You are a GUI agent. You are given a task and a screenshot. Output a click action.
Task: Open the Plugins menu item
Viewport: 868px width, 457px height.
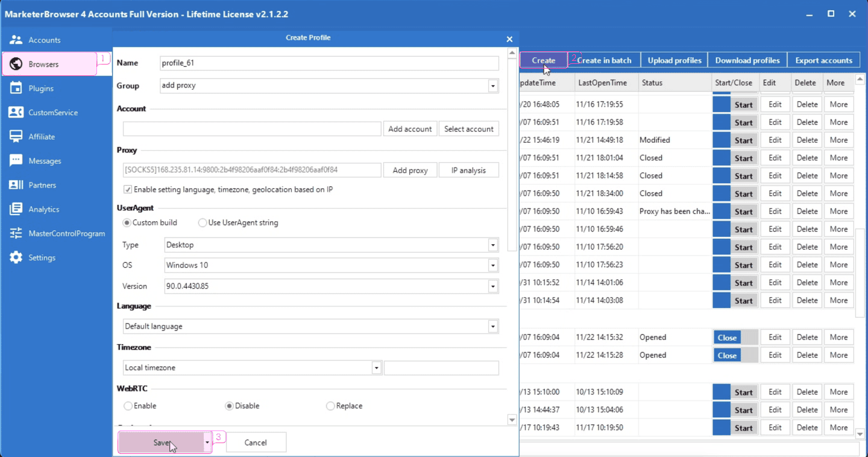(x=41, y=88)
